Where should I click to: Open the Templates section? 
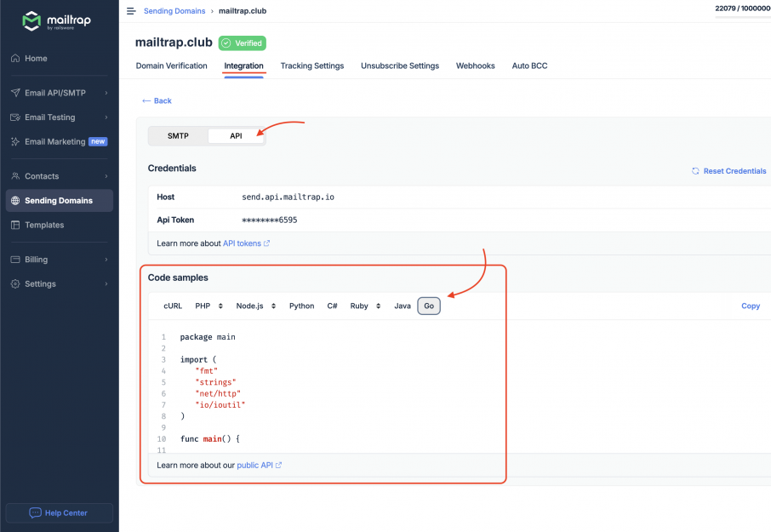[43, 225]
